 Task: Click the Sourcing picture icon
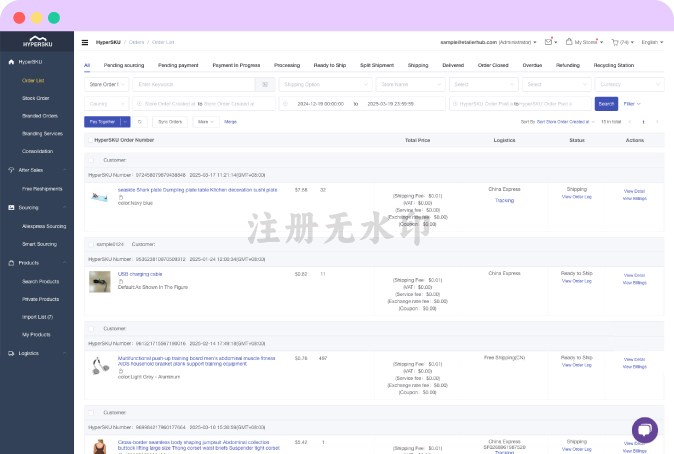click(11, 207)
